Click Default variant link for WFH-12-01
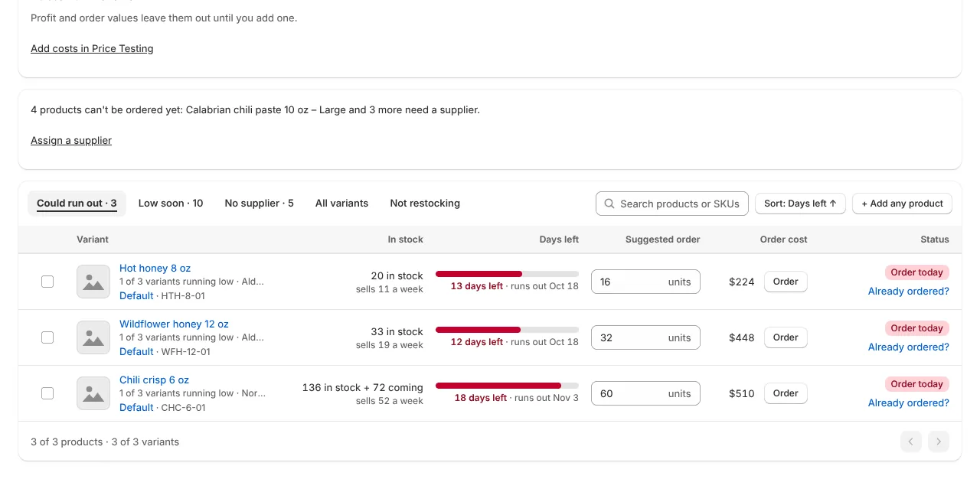 (136, 351)
